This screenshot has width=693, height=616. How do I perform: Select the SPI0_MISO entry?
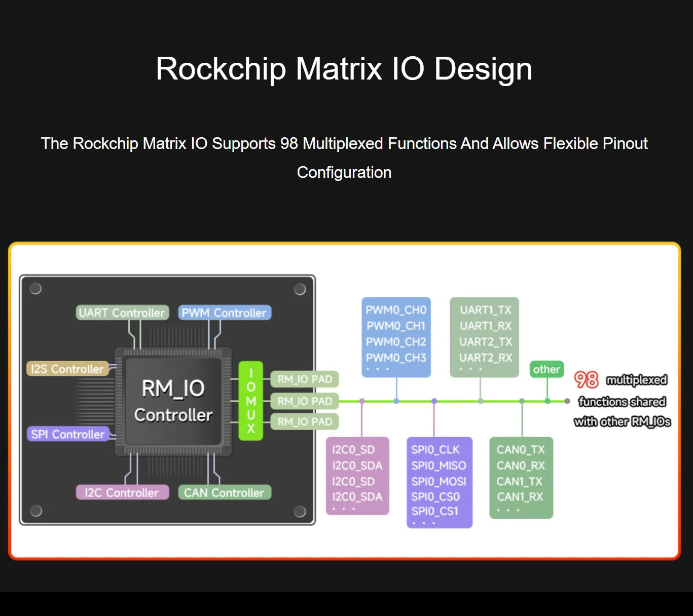pos(439,466)
